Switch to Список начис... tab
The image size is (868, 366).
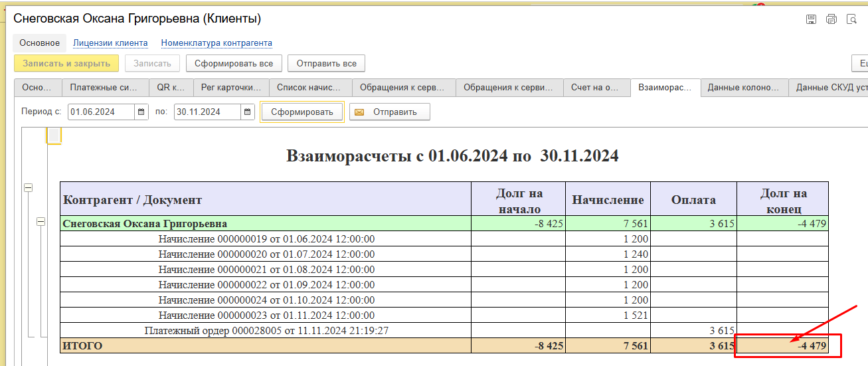[309, 88]
